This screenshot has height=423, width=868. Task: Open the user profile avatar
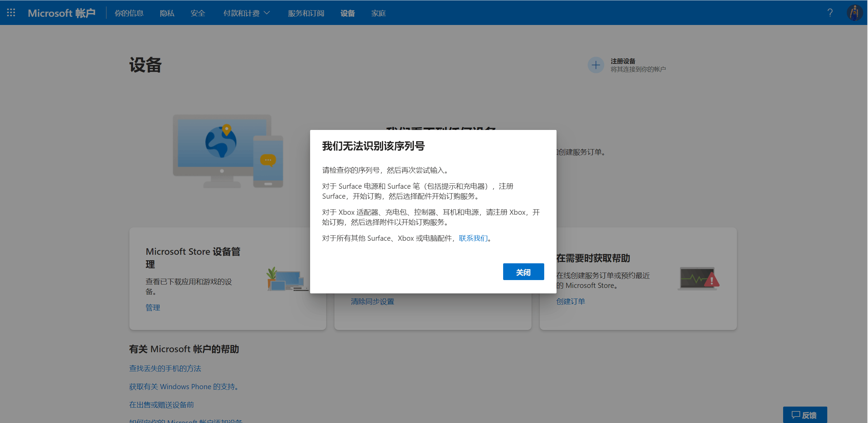click(854, 13)
